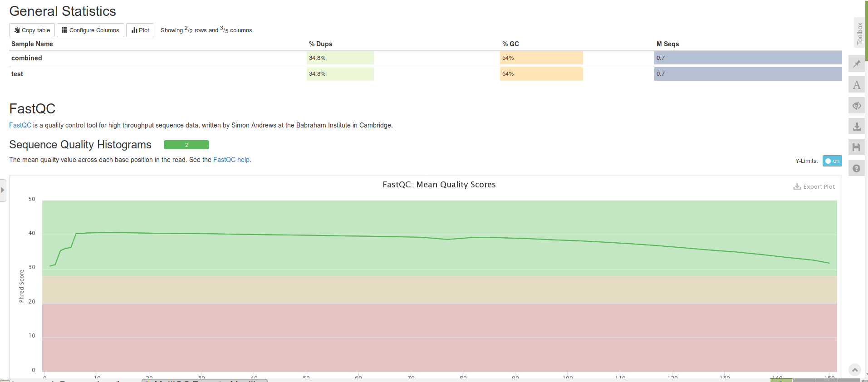Screen dimensions: 868x382
Task: Click the scroll-to-top arrow icon
Action: 854,370
